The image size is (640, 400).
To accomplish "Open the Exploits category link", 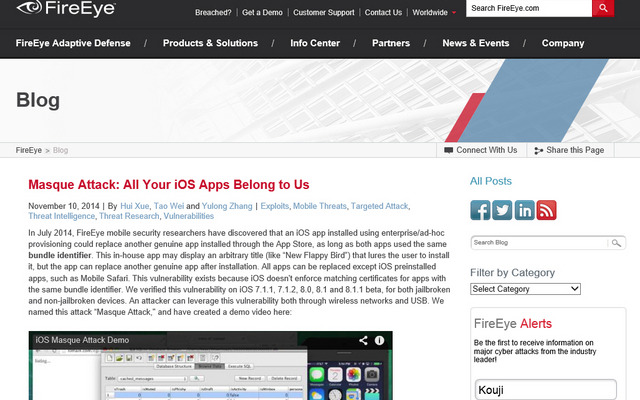I will tap(275, 206).
